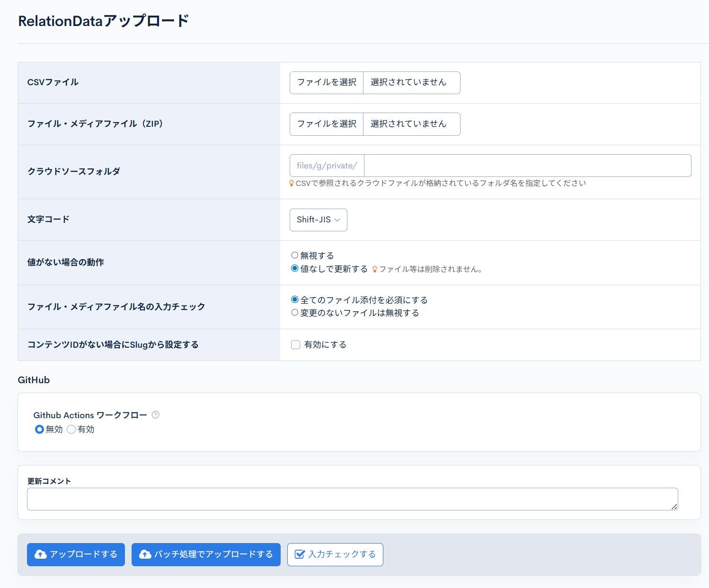The width and height of the screenshot is (709, 588).
Task: Enable 有効 for Github Actions workflow
Action: 71,430
